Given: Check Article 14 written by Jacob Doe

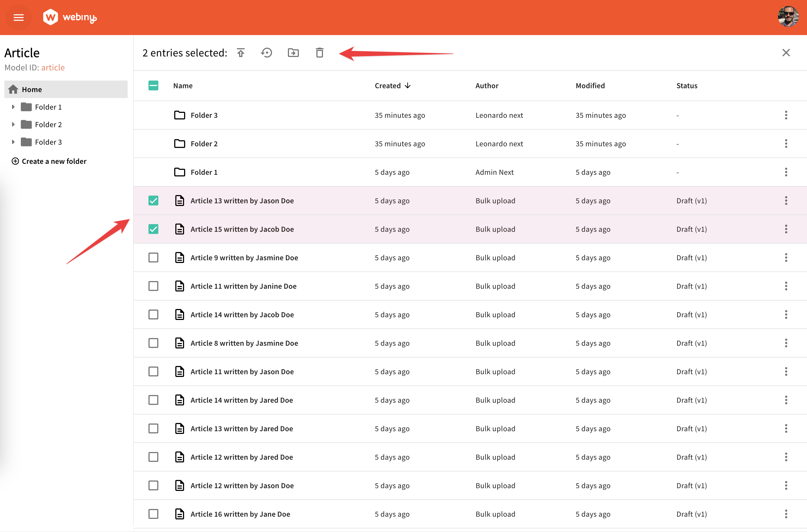Looking at the screenshot, I should pos(153,314).
